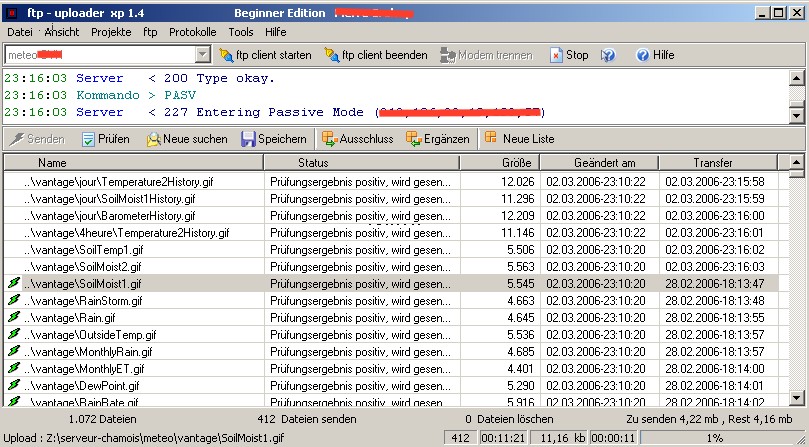Image resolution: width=809 pixels, height=447 pixels.
Task: Sort by the Name column header
Action: coord(134,163)
